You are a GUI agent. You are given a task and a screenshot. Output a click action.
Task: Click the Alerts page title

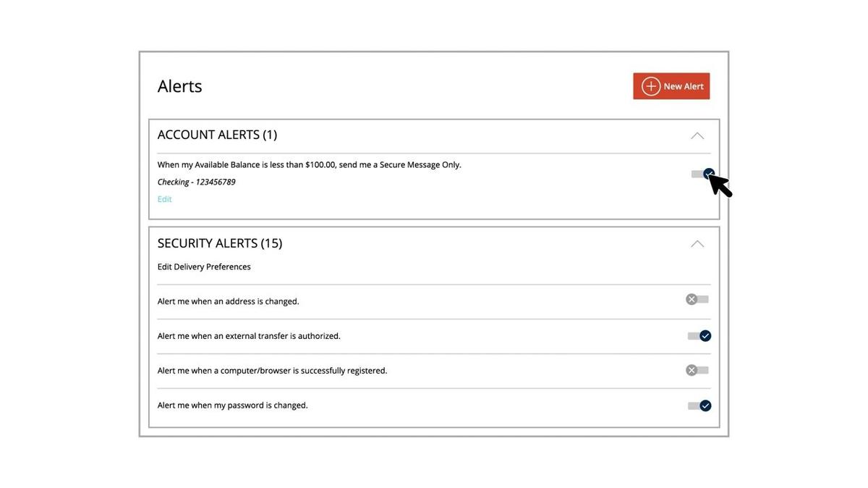tap(180, 86)
